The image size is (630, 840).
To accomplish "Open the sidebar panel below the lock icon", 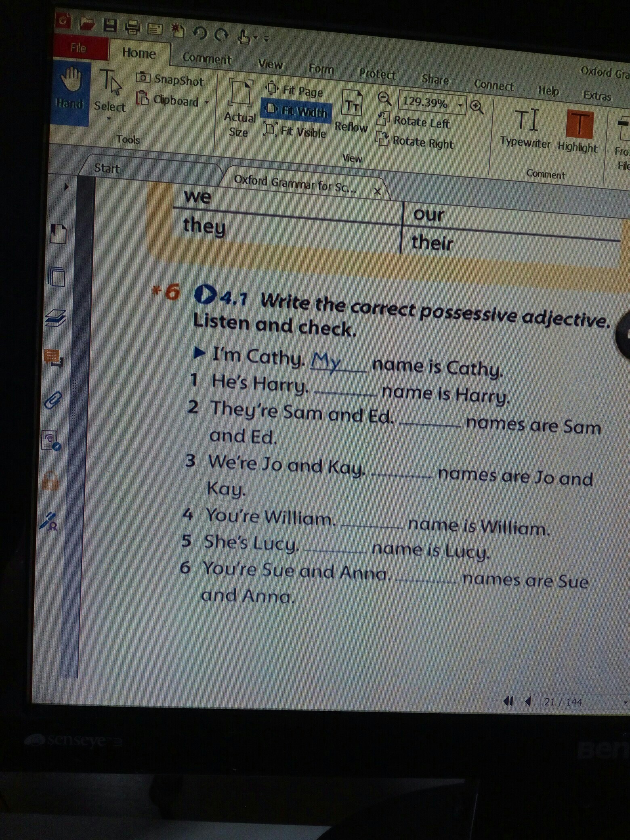I will pos(50,521).
